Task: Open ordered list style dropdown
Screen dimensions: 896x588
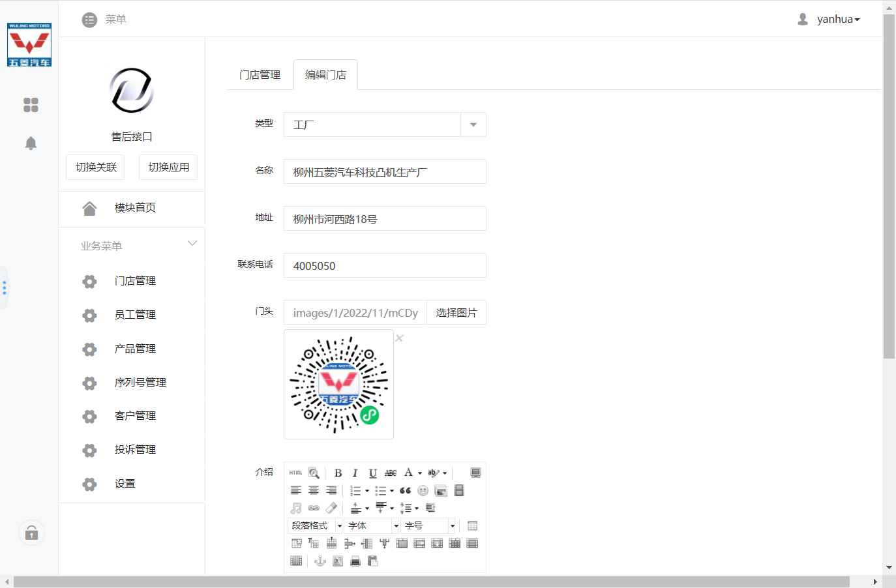Action: pyautogui.click(x=367, y=491)
